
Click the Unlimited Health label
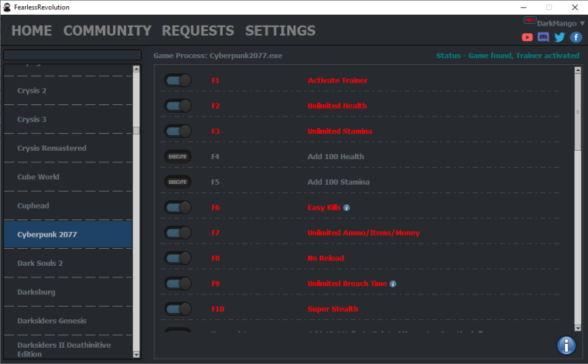[337, 106]
